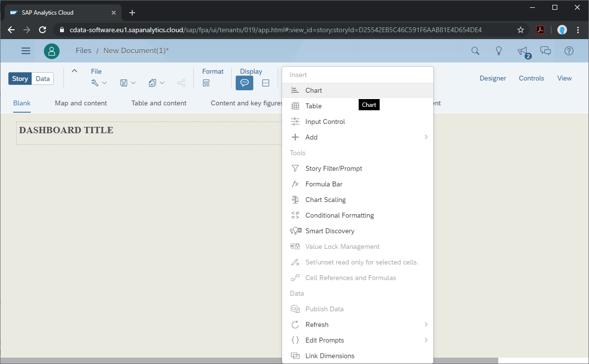Expand the Add submenu
589x364 pixels.
click(x=426, y=137)
